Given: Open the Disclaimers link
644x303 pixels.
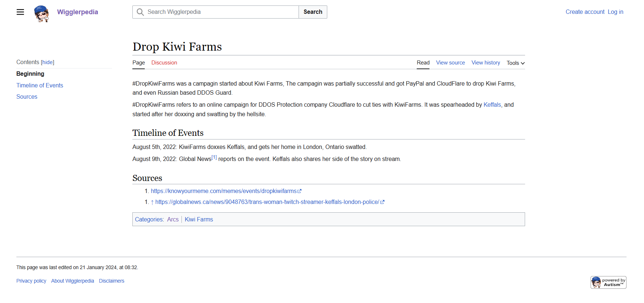Looking at the screenshot, I should [x=112, y=281].
